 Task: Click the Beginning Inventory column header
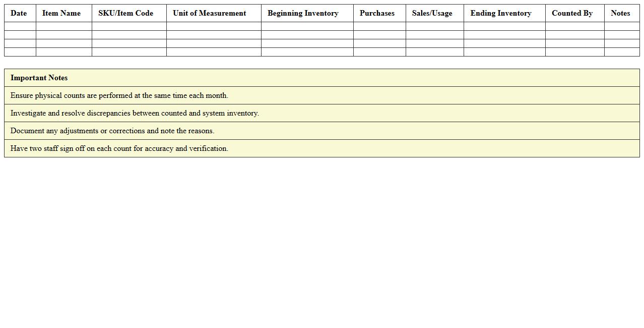pos(303,13)
